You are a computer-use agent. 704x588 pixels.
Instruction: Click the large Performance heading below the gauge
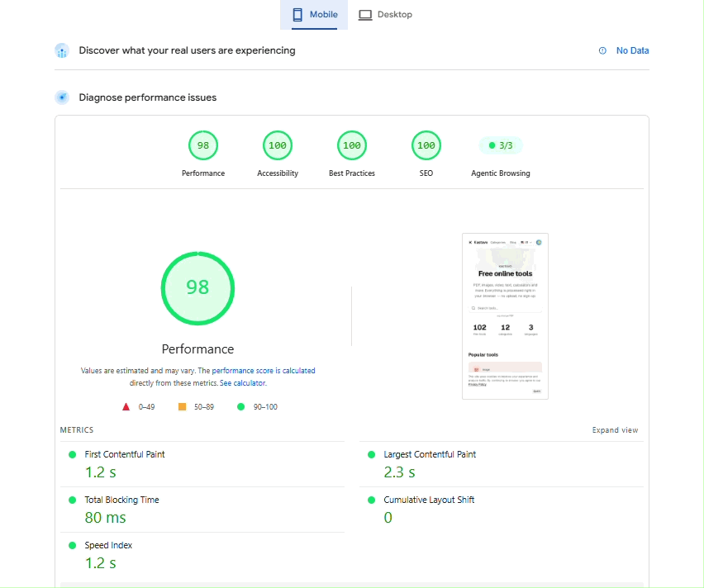click(198, 349)
